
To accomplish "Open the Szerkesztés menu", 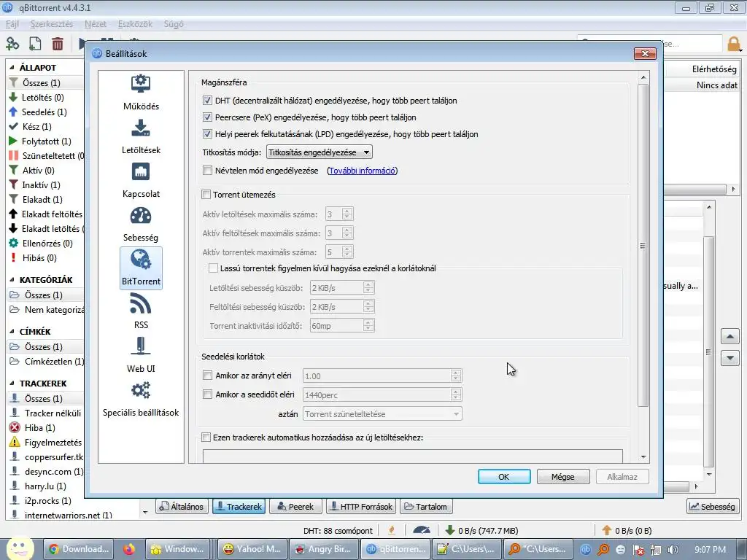I will click(52, 24).
